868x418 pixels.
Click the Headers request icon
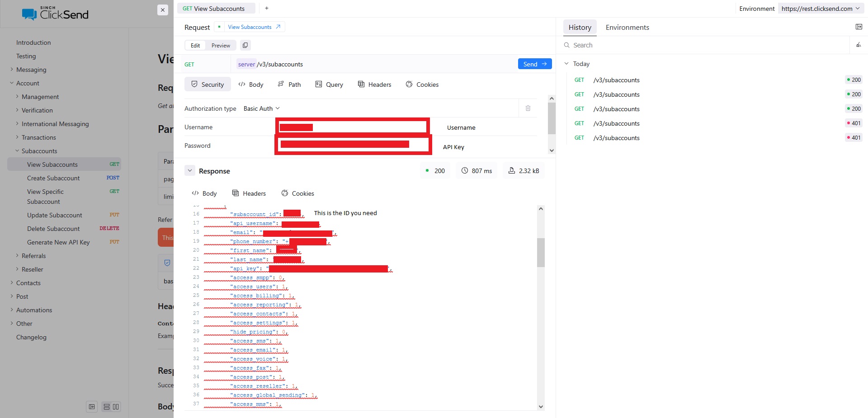[361, 84]
